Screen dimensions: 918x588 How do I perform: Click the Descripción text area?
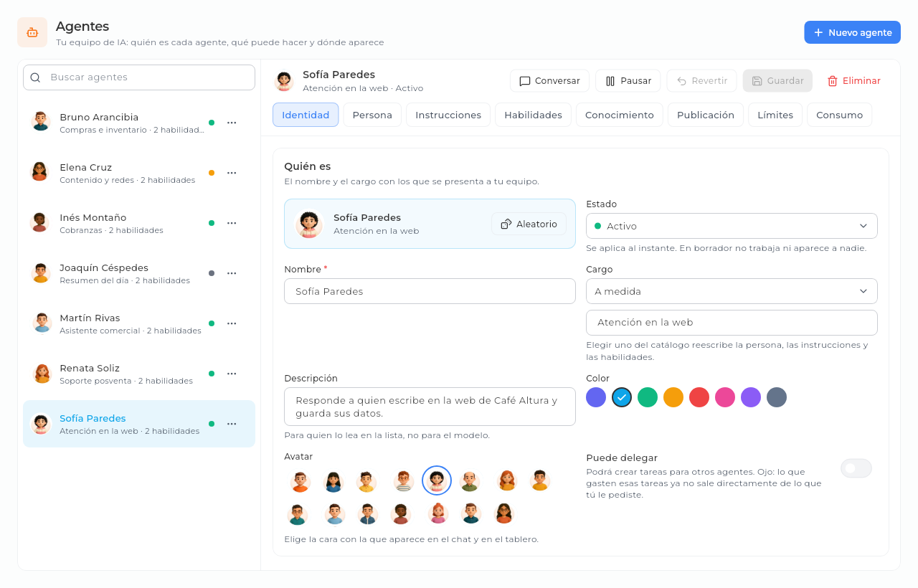430,407
